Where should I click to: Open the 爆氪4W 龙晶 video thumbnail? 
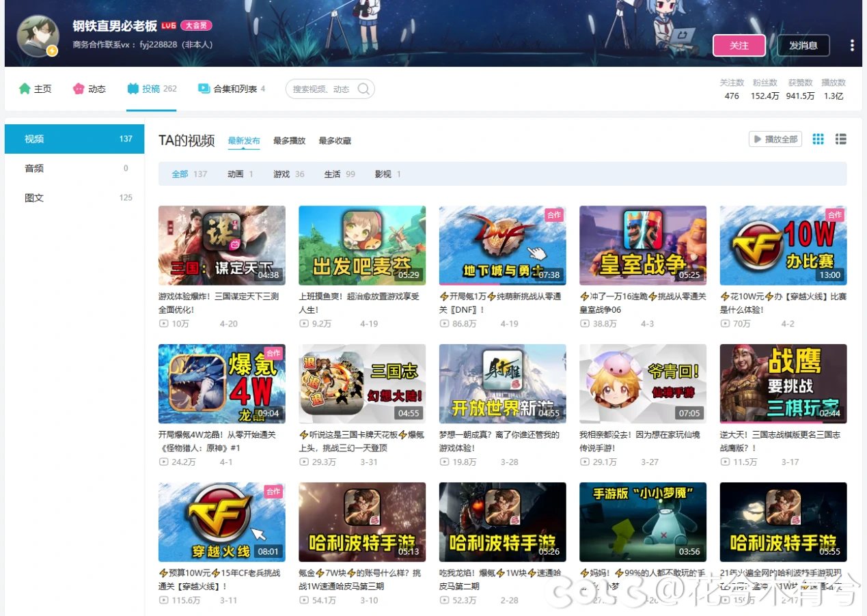[x=222, y=384]
